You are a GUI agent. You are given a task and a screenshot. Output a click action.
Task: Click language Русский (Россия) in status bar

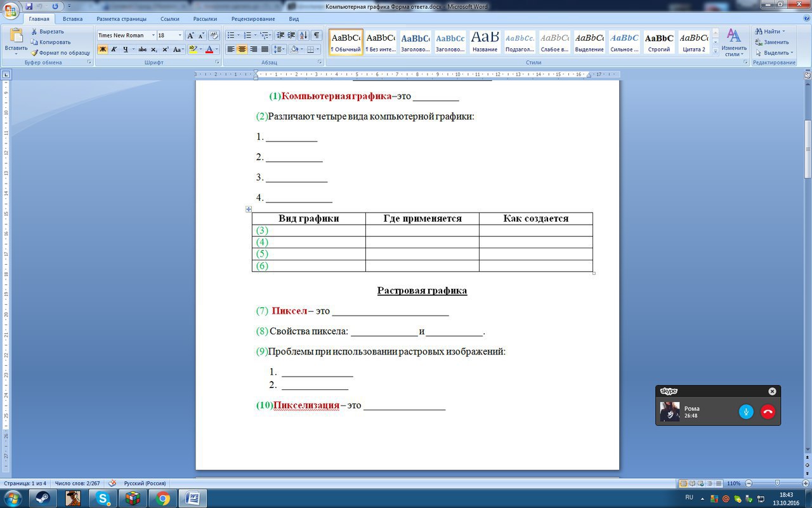click(x=145, y=483)
